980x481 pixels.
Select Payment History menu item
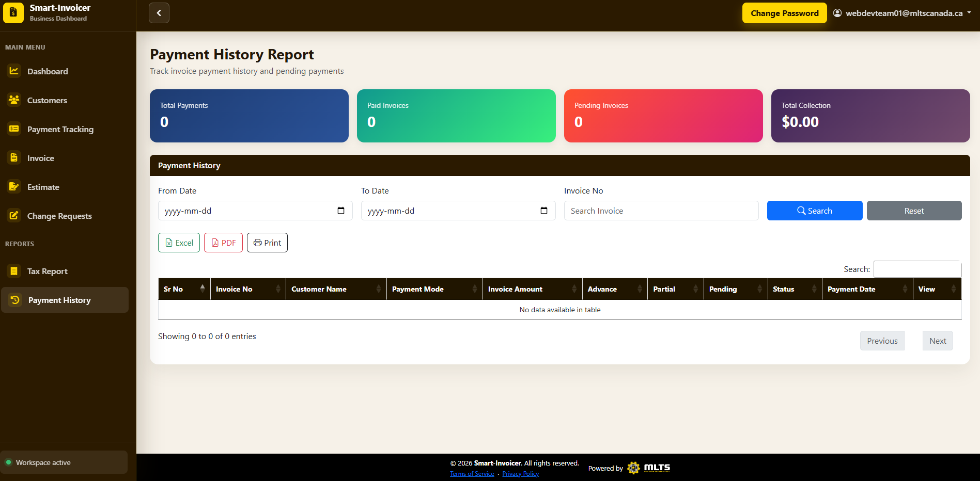[x=65, y=300]
